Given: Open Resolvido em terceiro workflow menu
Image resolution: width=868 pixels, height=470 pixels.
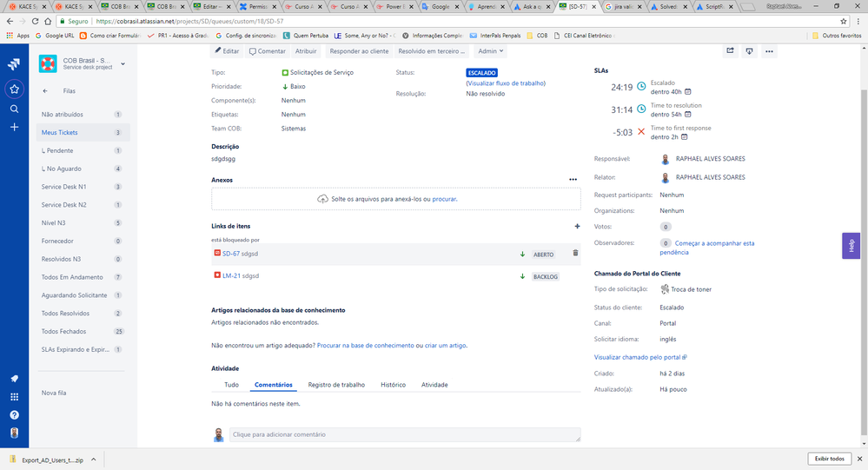Looking at the screenshot, I should [431, 51].
